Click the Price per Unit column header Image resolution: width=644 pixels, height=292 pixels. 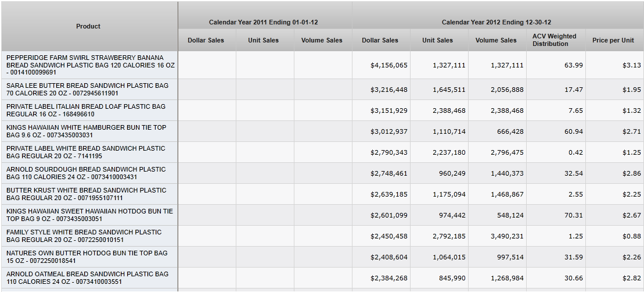click(x=613, y=40)
